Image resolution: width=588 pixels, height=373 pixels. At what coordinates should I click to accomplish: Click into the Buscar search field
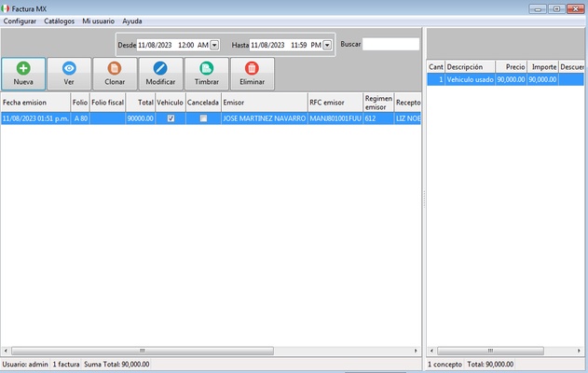tap(390, 44)
